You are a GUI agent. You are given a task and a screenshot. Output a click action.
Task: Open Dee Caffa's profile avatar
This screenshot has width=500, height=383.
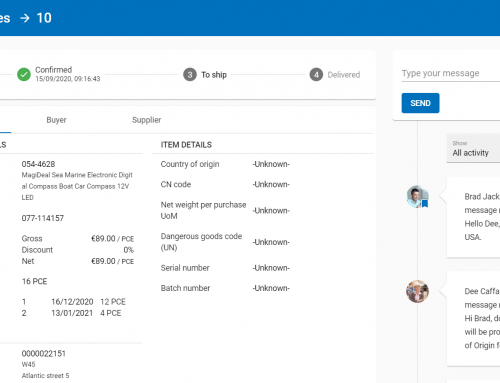(x=417, y=291)
